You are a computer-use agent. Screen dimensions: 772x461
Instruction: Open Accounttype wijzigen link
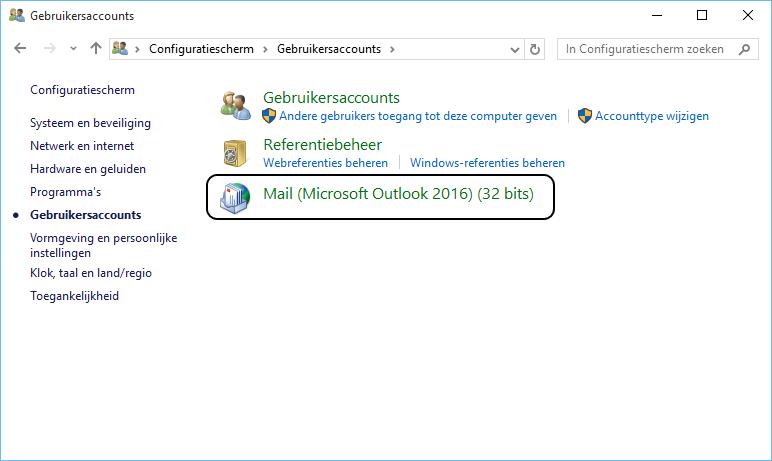click(x=651, y=116)
